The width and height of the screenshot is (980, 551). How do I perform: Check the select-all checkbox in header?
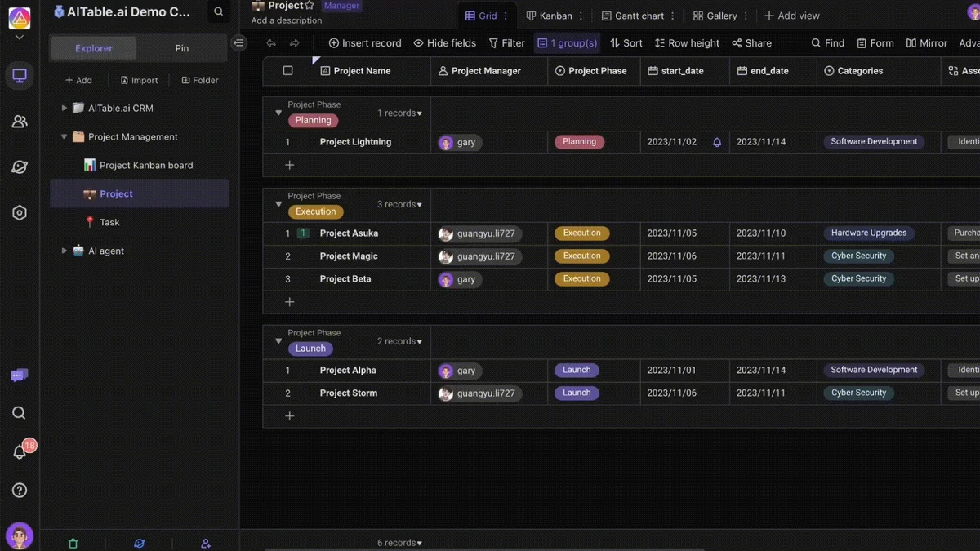pyautogui.click(x=287, y=71)
